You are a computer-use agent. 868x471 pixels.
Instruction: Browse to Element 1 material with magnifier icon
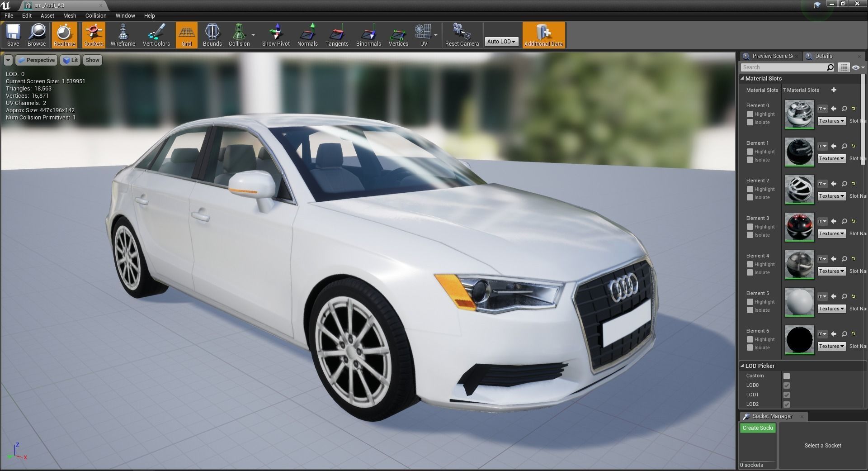click(x=844, y=146)
